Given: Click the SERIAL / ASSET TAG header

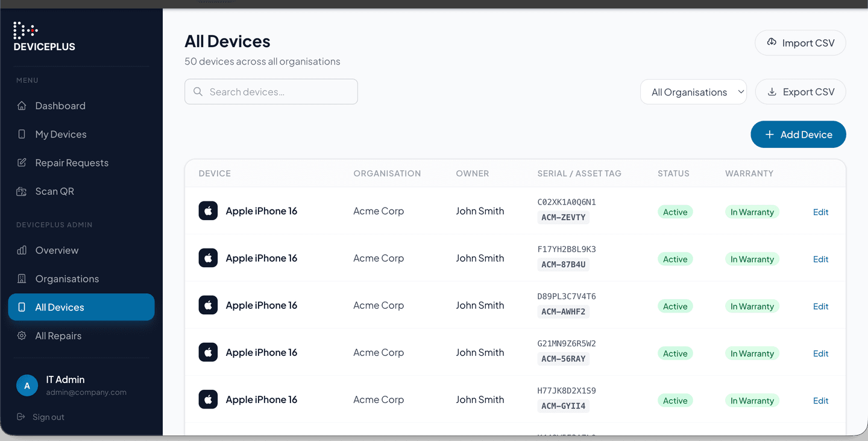Looking at the screenshot, I should [579, 173].
